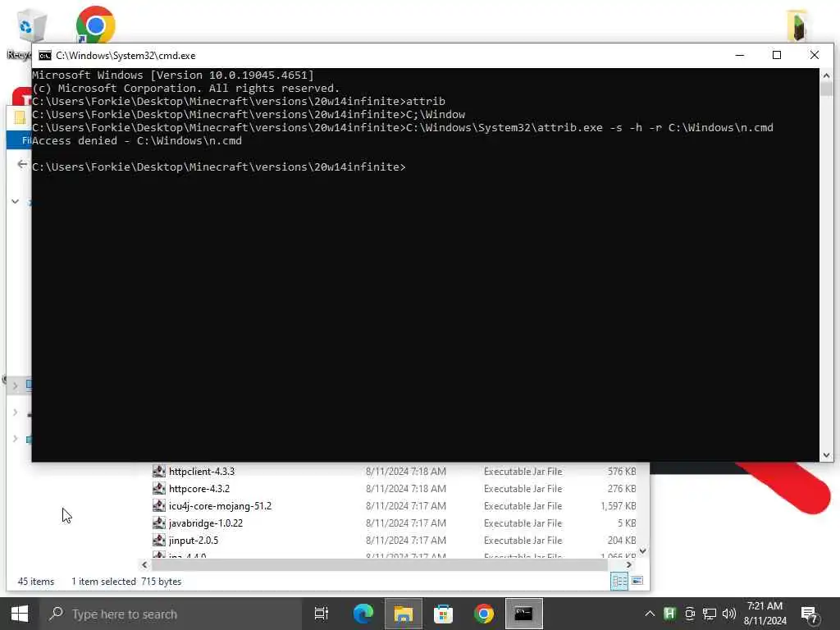Click Explorer vertical scrollbar down arrow
This screenshot has height=630, width=840.
click(x=642, y=550)
